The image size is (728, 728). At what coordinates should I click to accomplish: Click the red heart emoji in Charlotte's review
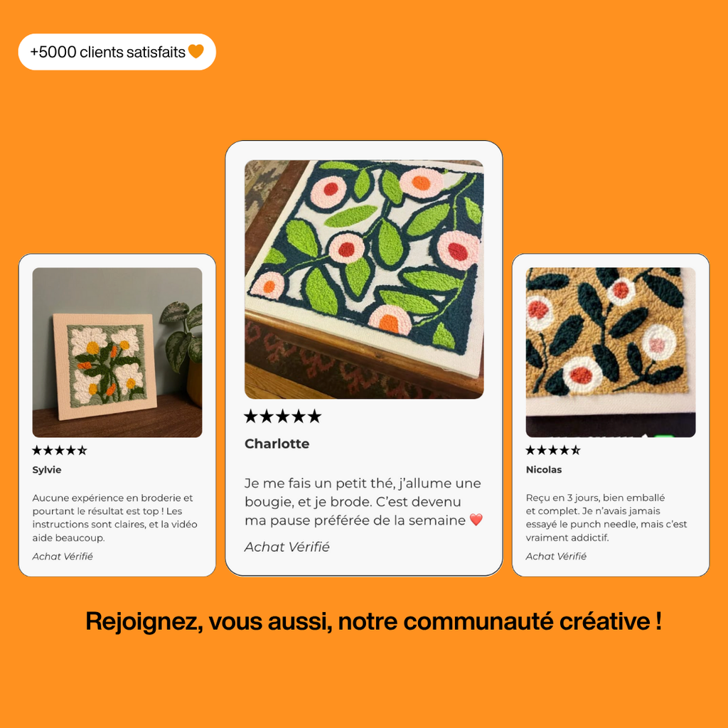tap(476, 520)
